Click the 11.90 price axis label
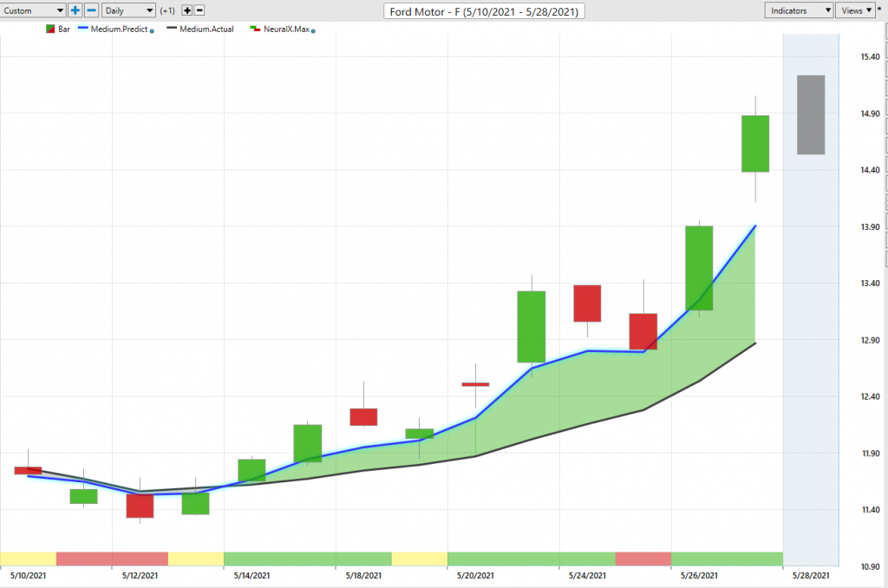888x588 pixels. tap(870, 454)
